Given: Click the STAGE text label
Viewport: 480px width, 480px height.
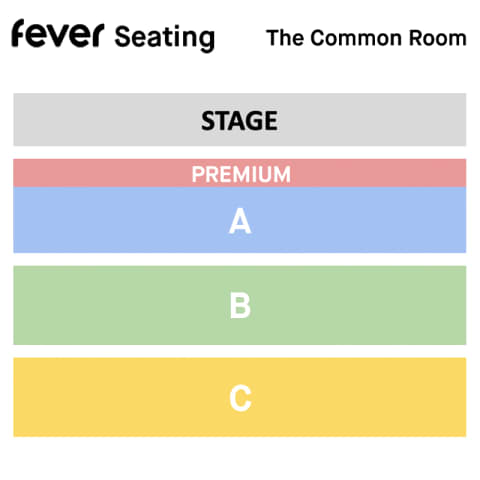Looking at the screenshot, I should [x=239, y=120].
